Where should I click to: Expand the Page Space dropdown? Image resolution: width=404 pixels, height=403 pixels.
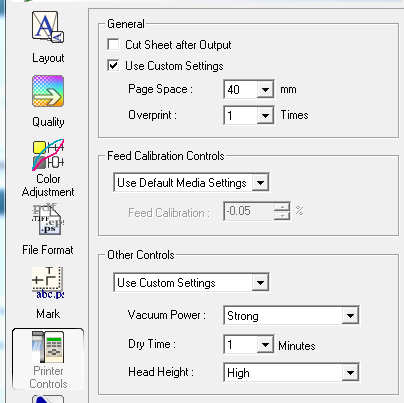pyautogui.click(x=265, y=89)
